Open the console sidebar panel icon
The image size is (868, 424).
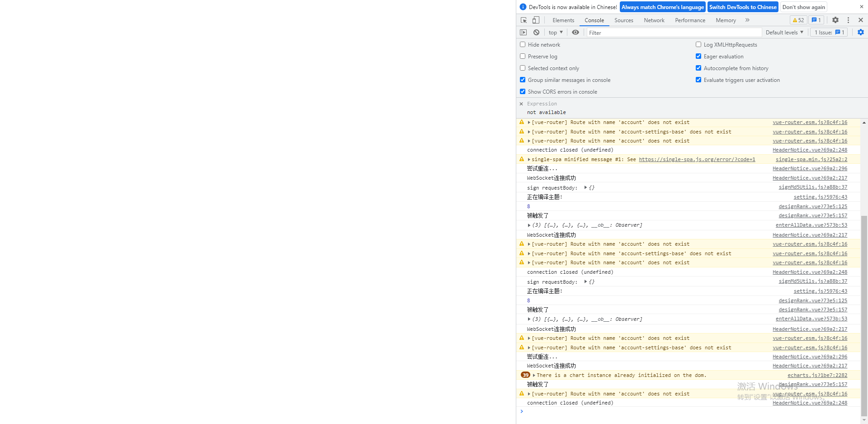coord(523,32)
